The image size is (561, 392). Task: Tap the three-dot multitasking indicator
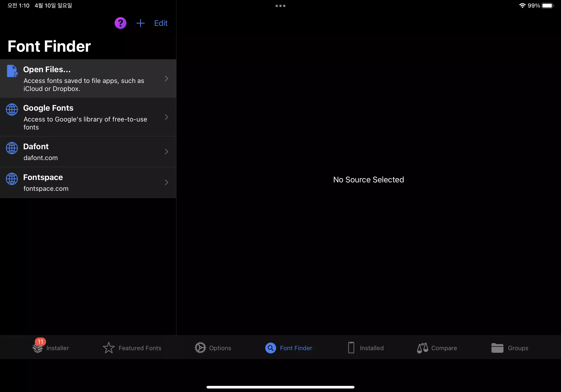coord(280,6)
